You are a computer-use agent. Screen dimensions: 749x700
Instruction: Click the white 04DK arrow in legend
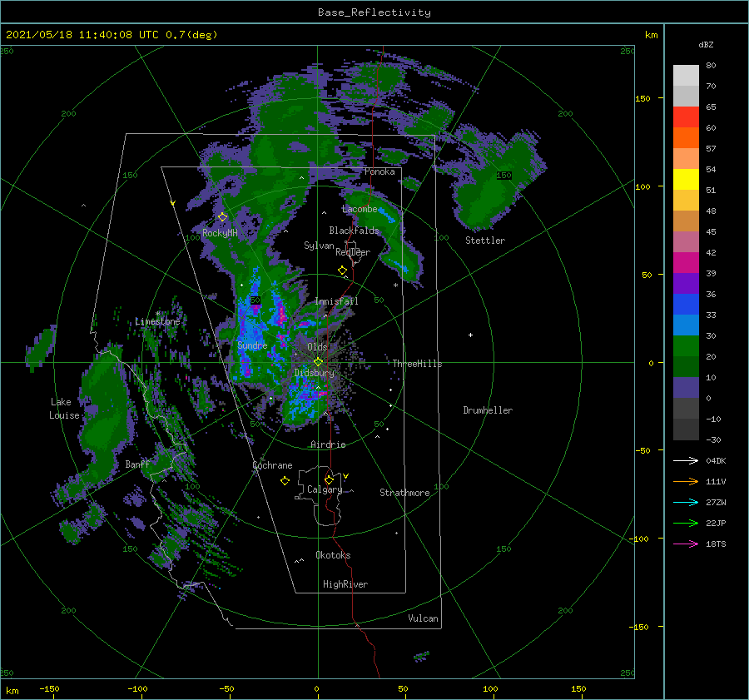pyautogui.click(x=686, y=460)
